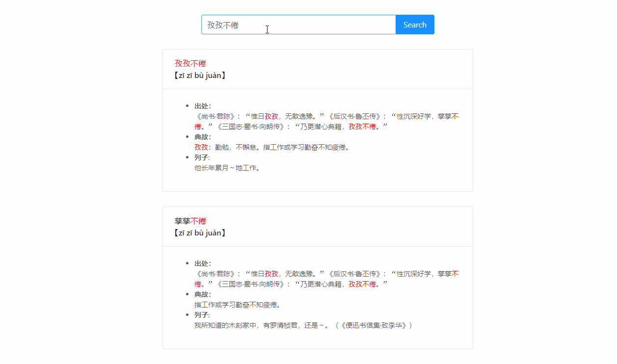This screenshot has width=617, height=364.
Task: Click 列子 label in first result card
Action: [x=202, y=157]
